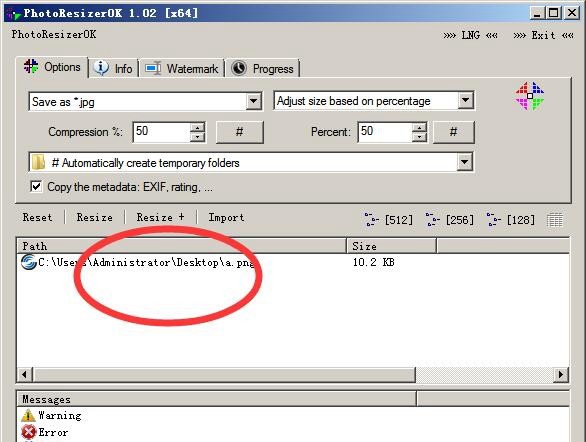Open the Save as *.jpg dropdown

pyautogui.click(x=253, y=101)
